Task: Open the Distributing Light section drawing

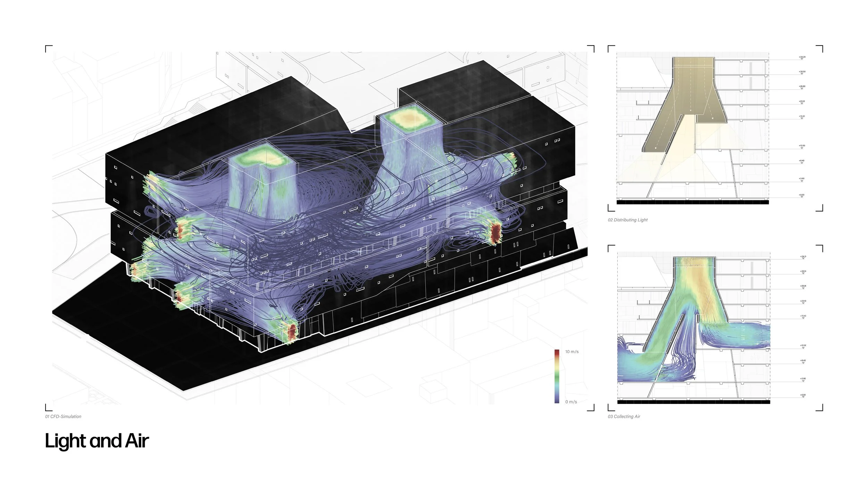Action: [693, 128]
